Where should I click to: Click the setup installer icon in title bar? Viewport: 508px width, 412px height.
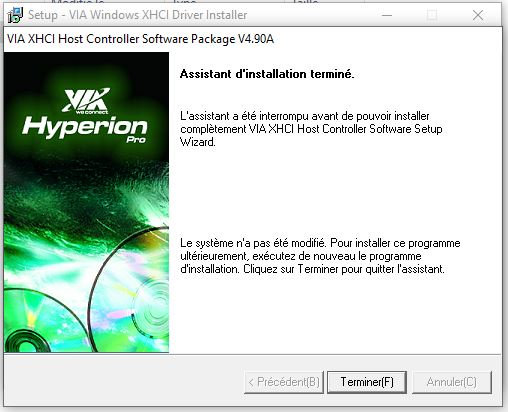click(15, 15)
